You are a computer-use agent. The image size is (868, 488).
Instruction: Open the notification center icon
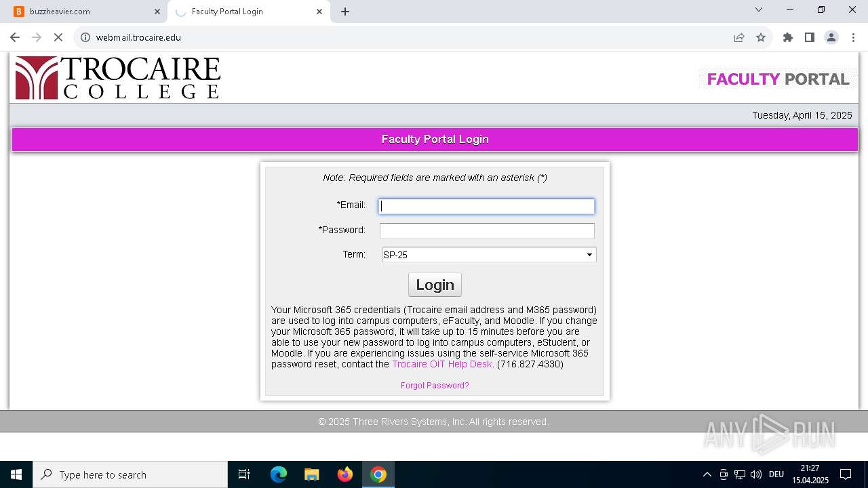846,474
